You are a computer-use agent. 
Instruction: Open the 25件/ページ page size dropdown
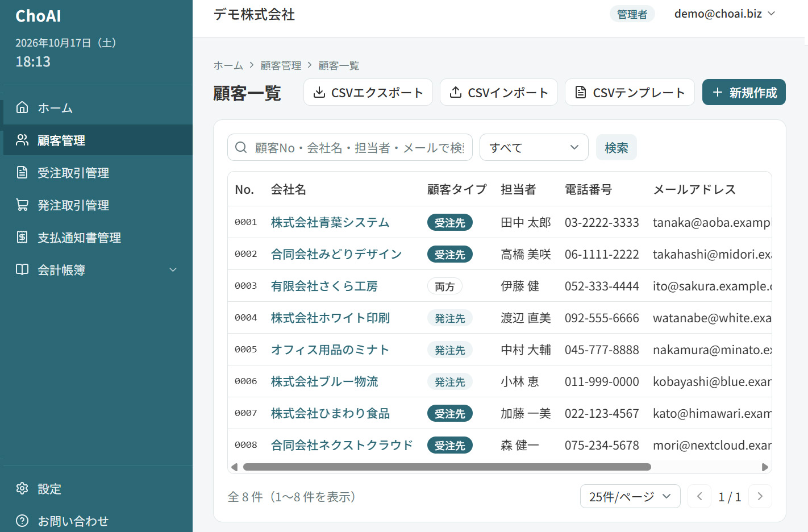[630, 496]
